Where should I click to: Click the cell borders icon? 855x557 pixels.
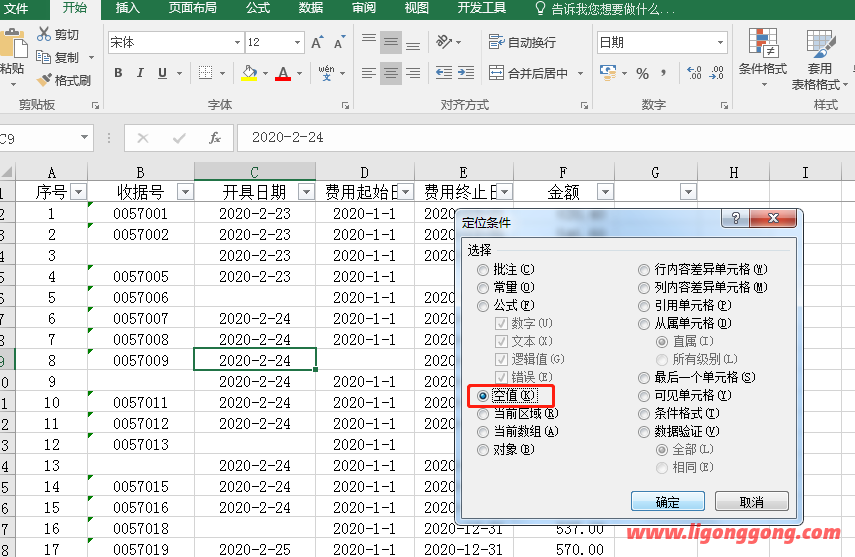(x=206, y=73)
